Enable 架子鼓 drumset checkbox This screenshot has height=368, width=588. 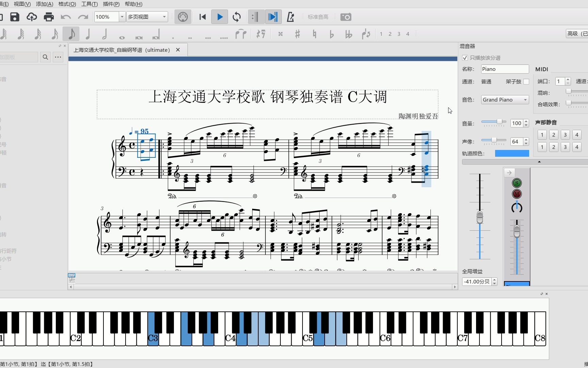coord(526,81)
